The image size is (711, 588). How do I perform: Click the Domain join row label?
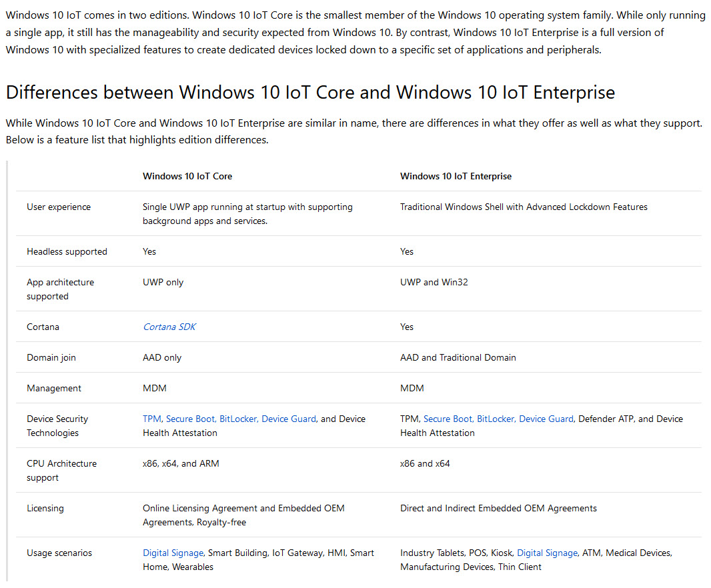pos(51,358)
